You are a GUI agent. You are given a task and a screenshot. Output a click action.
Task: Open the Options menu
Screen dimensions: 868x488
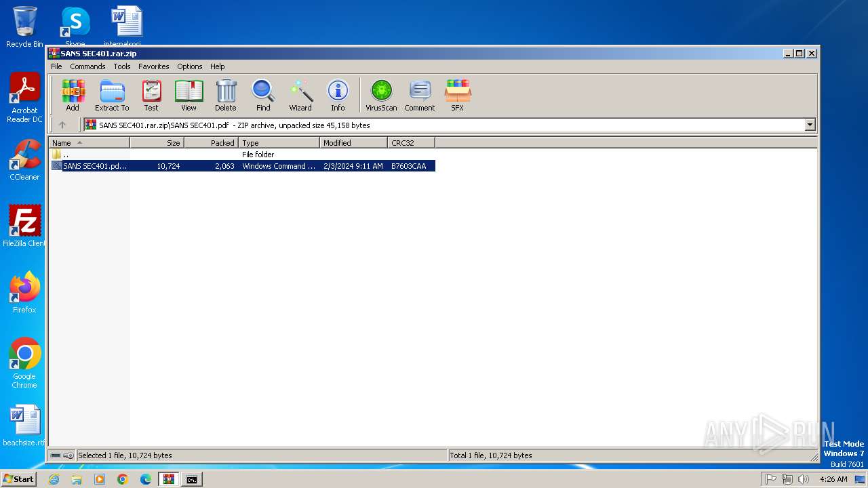click(190, 66)
